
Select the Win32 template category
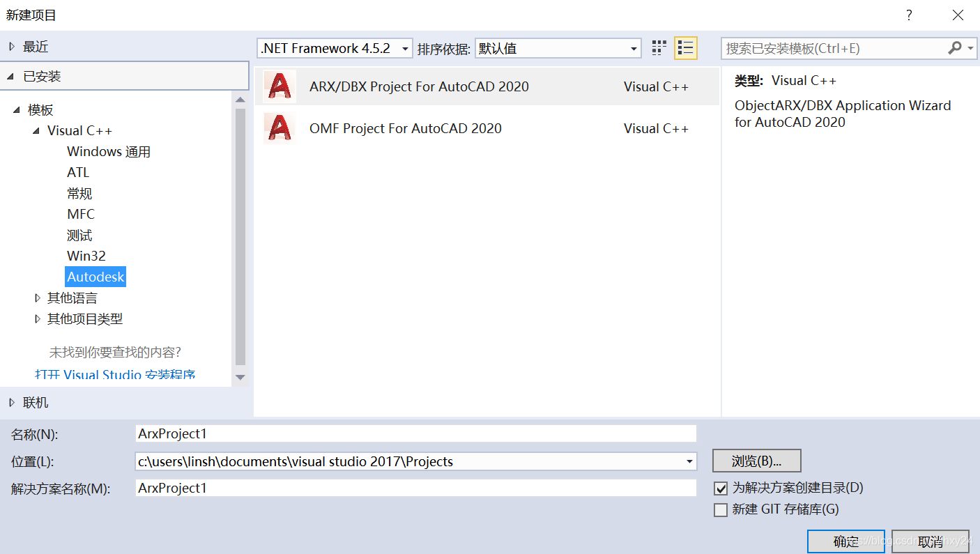tap(86, 256)
